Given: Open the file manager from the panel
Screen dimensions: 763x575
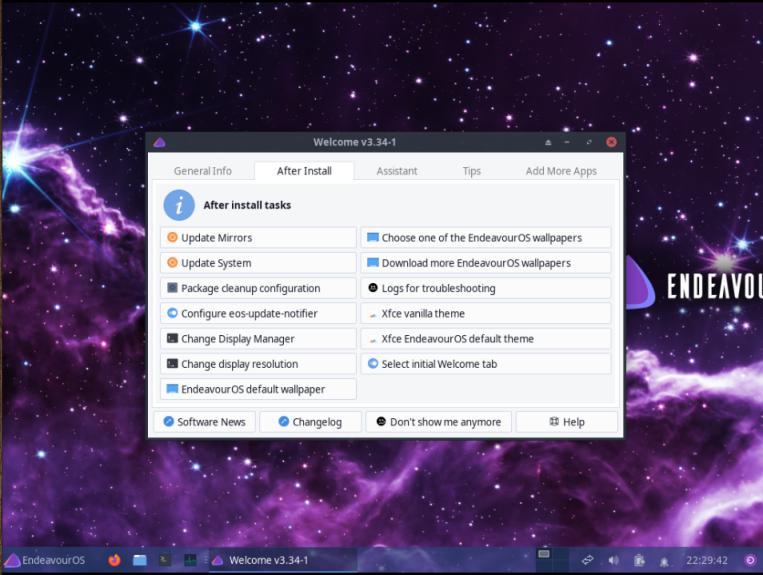Looking at the screenshot, I should pyautogui.click(x=140, y=560).
